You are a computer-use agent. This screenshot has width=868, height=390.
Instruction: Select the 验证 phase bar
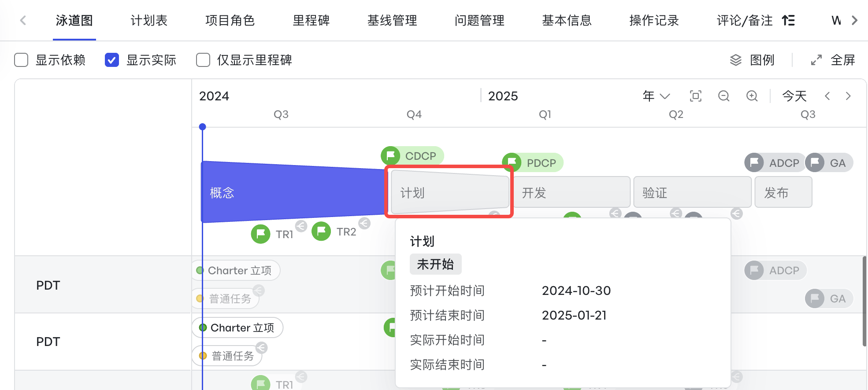coord(692,192)
